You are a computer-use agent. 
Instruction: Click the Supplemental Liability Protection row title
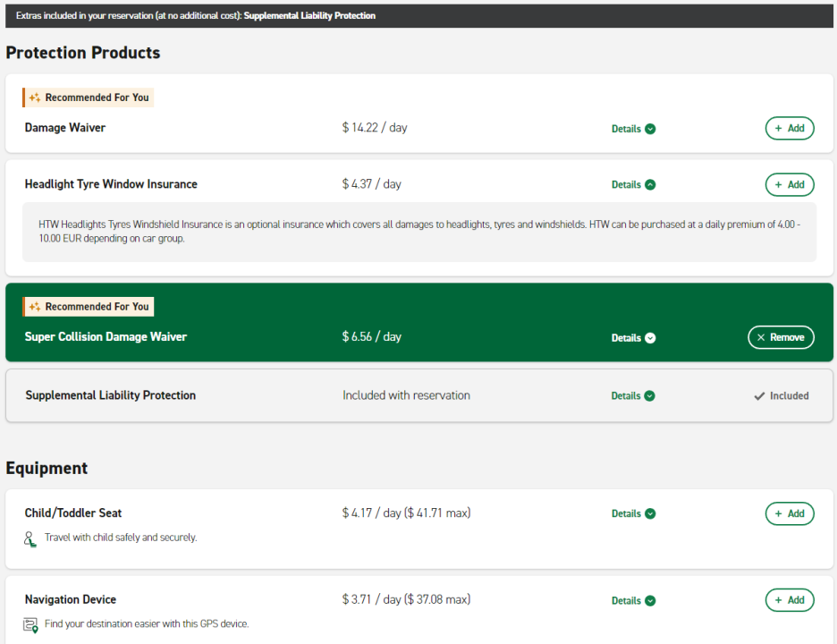click(x=111, y=395)
